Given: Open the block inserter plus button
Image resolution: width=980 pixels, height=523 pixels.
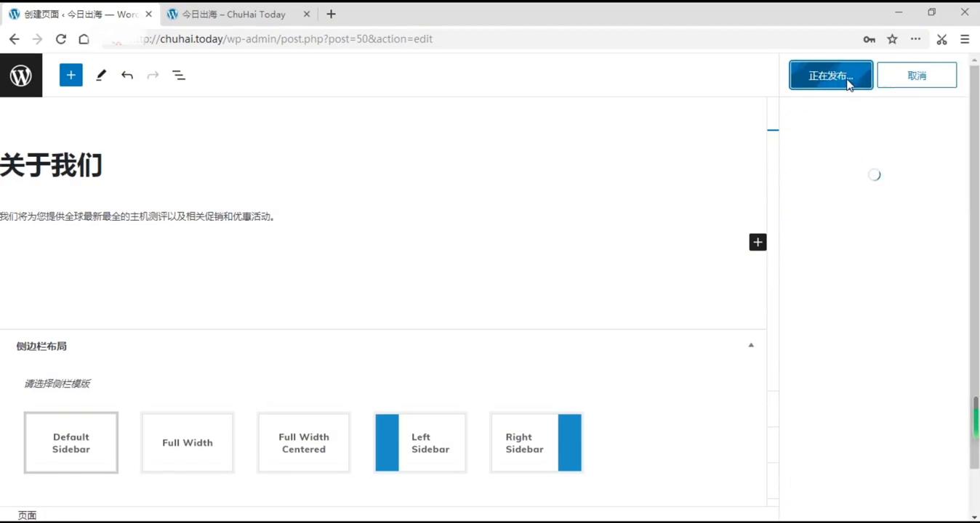Looking at the screenshot, I should (71, 75).
